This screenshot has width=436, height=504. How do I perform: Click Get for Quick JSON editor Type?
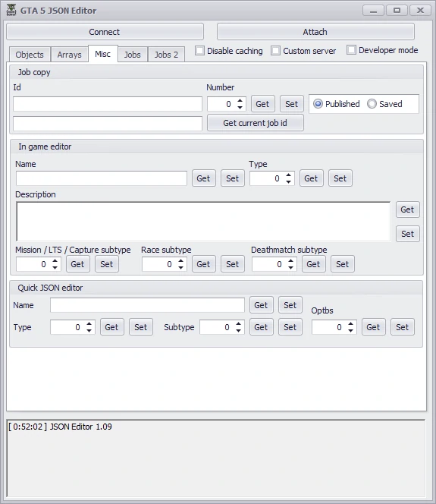pyautogui.click(x=111, y=327)
